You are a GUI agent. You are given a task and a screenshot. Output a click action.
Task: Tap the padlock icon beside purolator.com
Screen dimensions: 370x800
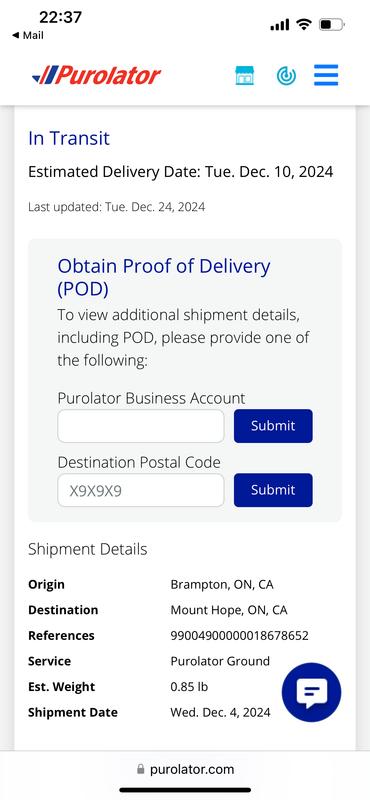tap(141, 769)
